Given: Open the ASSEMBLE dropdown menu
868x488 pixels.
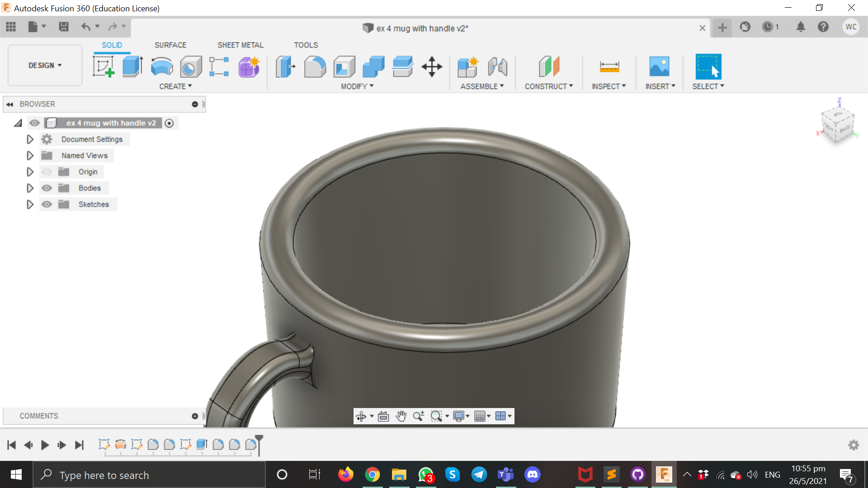Looking at the screenshot, I should point(482,86).
